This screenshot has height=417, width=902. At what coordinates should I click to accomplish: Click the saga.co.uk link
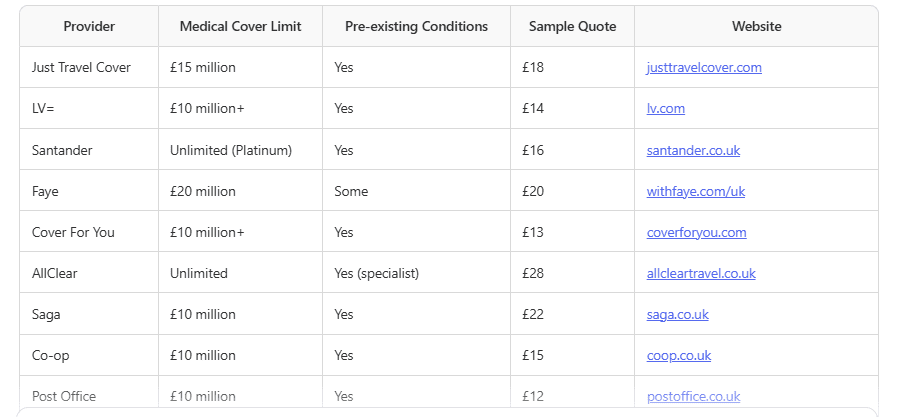tap(677, 314)
